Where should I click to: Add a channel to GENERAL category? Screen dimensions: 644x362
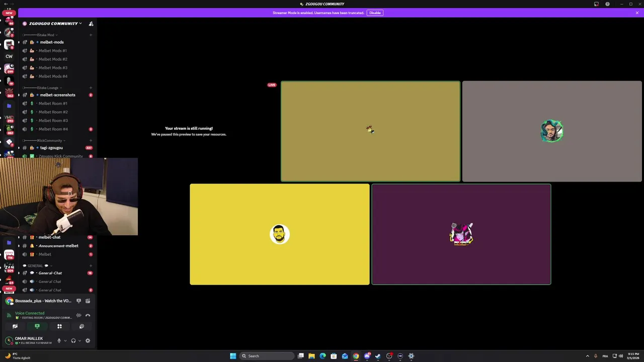pyautogui.click(x=91, y=266)
